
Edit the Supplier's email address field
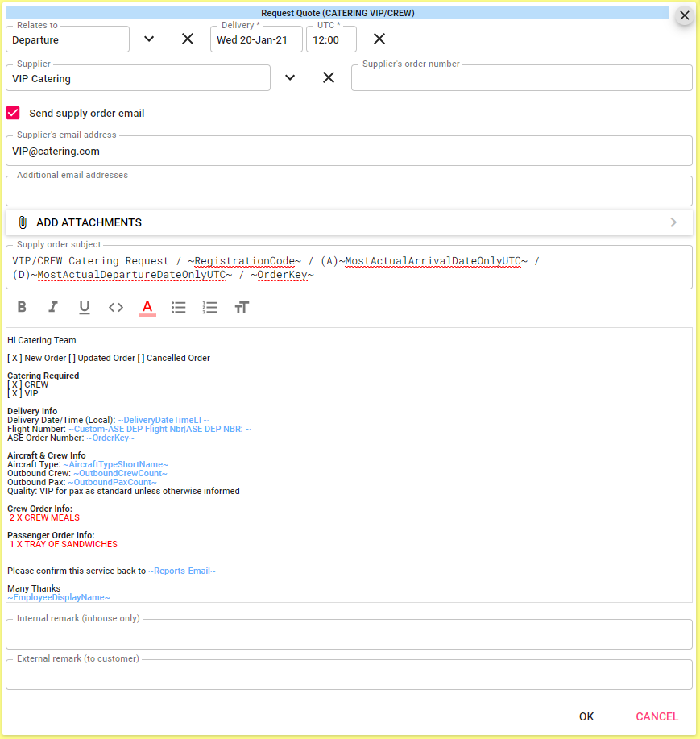349,152
